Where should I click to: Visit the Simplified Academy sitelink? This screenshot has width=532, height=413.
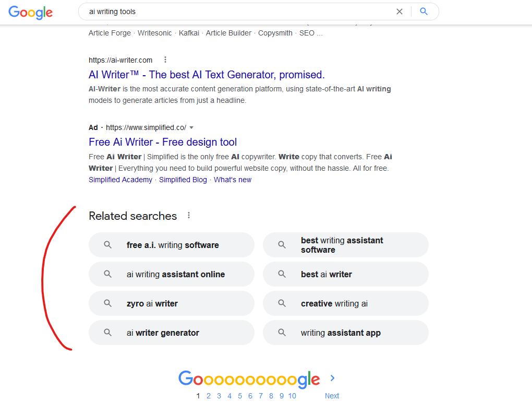pyautogui.click(x=120, y=180)
